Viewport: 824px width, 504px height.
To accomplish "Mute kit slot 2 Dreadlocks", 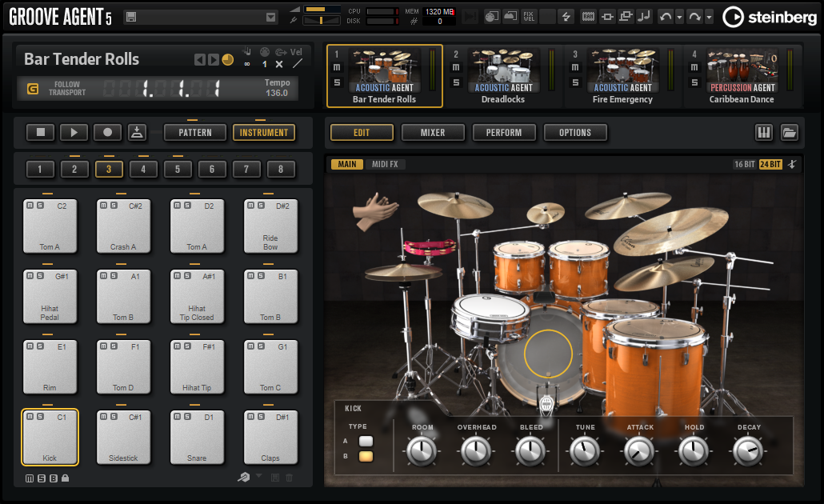I will [456, 67].
